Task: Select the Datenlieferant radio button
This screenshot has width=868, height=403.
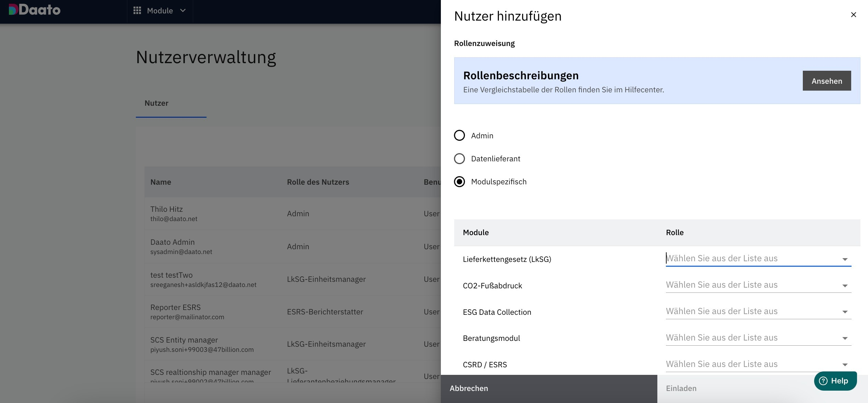Action: tap(459, 159)
